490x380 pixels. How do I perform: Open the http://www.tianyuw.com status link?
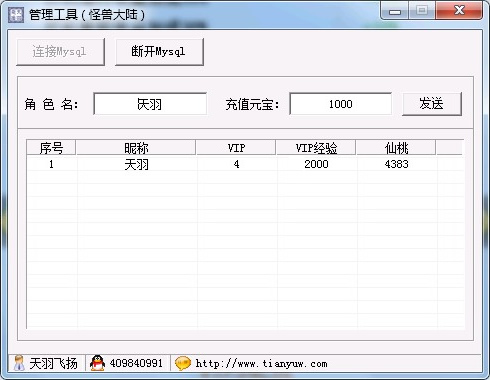261,364
